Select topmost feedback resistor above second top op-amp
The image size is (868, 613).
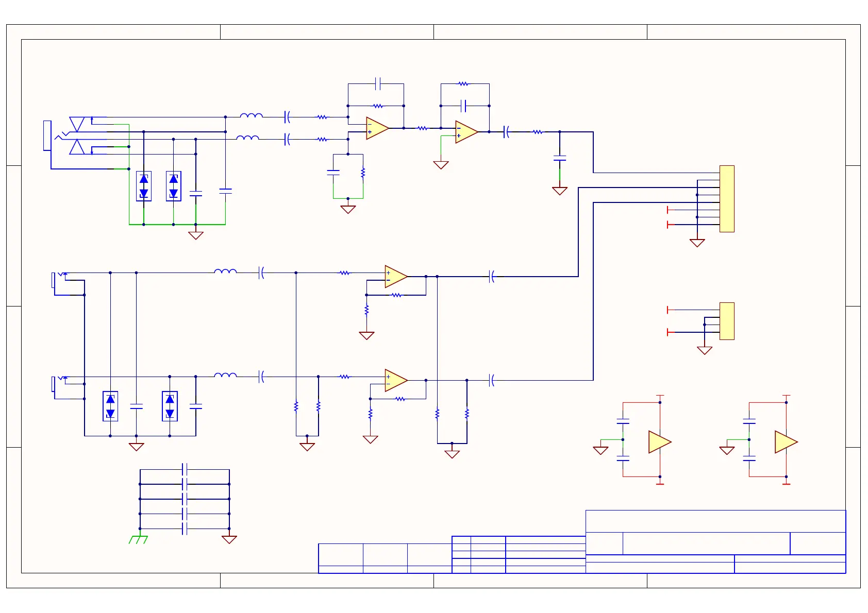pos(463,83)
